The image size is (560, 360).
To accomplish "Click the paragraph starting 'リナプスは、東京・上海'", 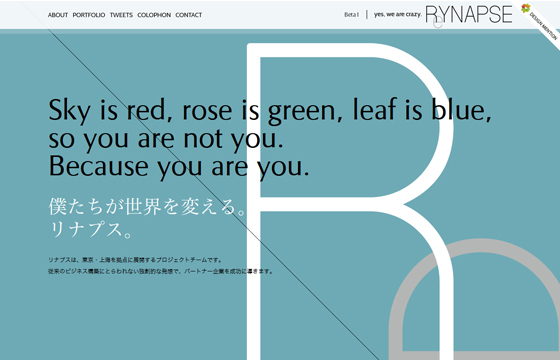I will [135, 260].
